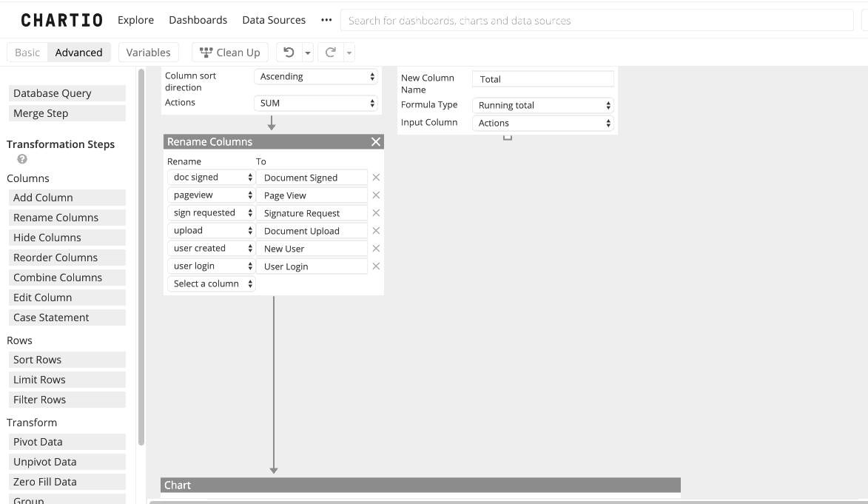
Task: Click the Clean Up button
Action: 229,52
